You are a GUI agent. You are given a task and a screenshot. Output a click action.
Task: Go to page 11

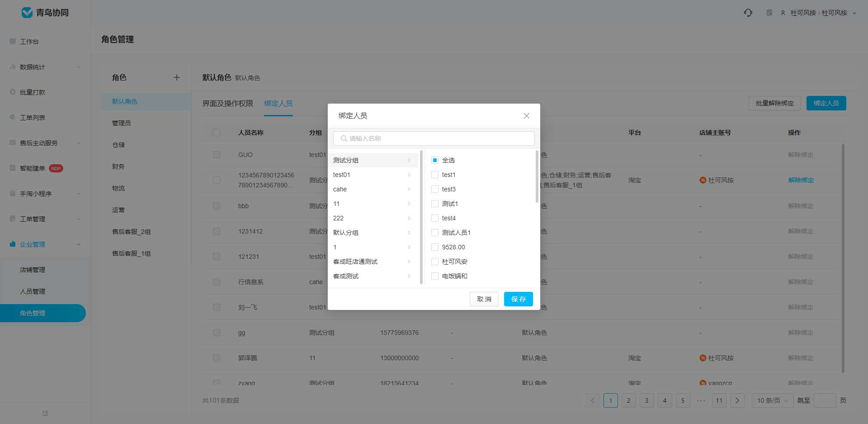(x=719, y=400)
